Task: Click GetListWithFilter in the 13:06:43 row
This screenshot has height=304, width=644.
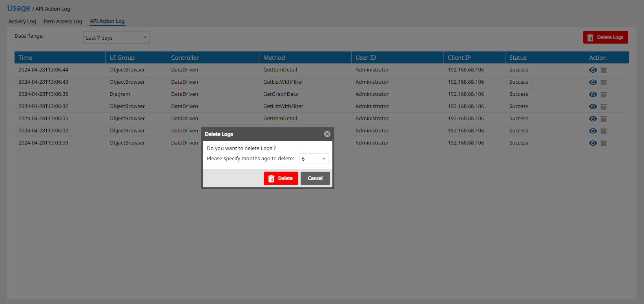Action: tap(283, 82)
